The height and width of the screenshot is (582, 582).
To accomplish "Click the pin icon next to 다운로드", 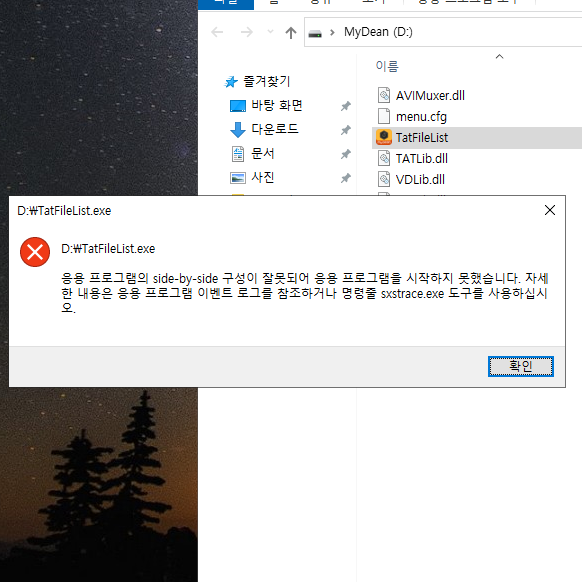I will (346, 130).
